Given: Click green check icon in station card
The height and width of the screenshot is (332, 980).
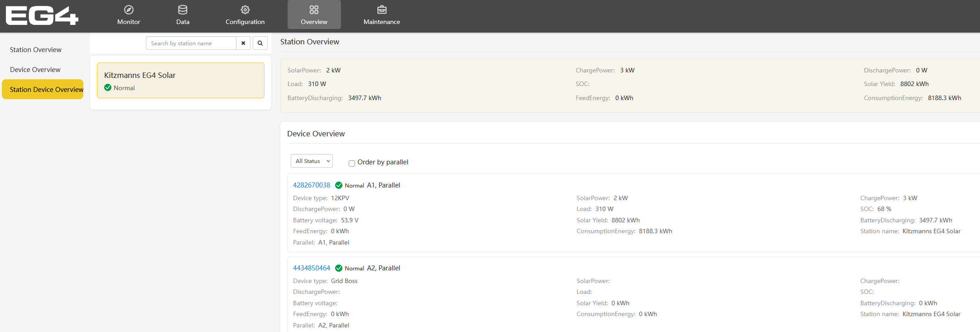Looking at the screenshot, I should click(x=108, y=88).
